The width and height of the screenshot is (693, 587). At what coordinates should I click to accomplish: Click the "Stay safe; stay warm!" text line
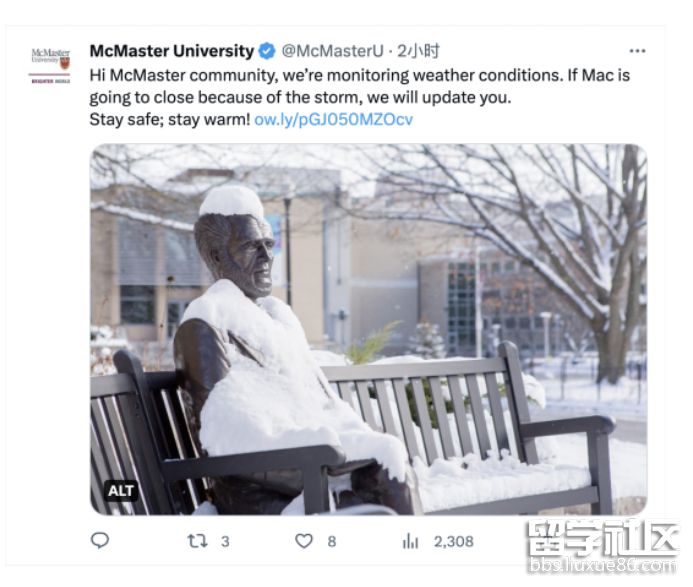click(x=170, y=119)
